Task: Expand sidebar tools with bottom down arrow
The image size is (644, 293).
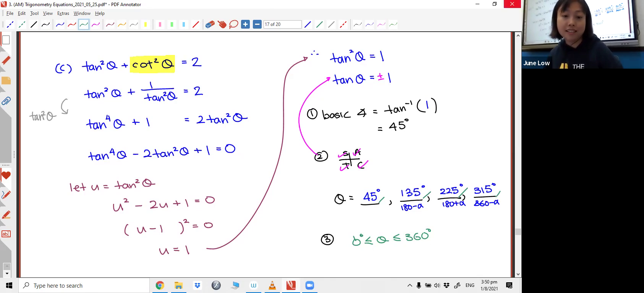Action: click(x=6, y=274)
